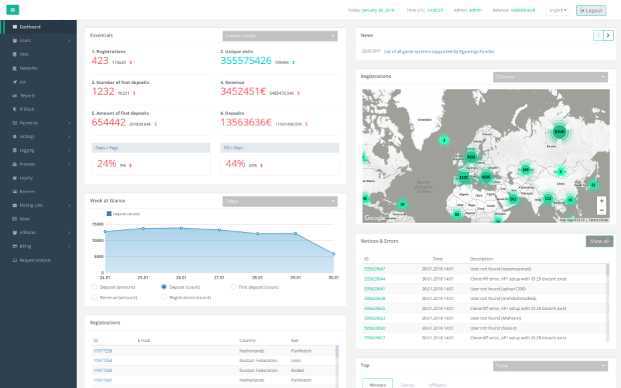Click the large cluster marker over Russia

point(559,131)
